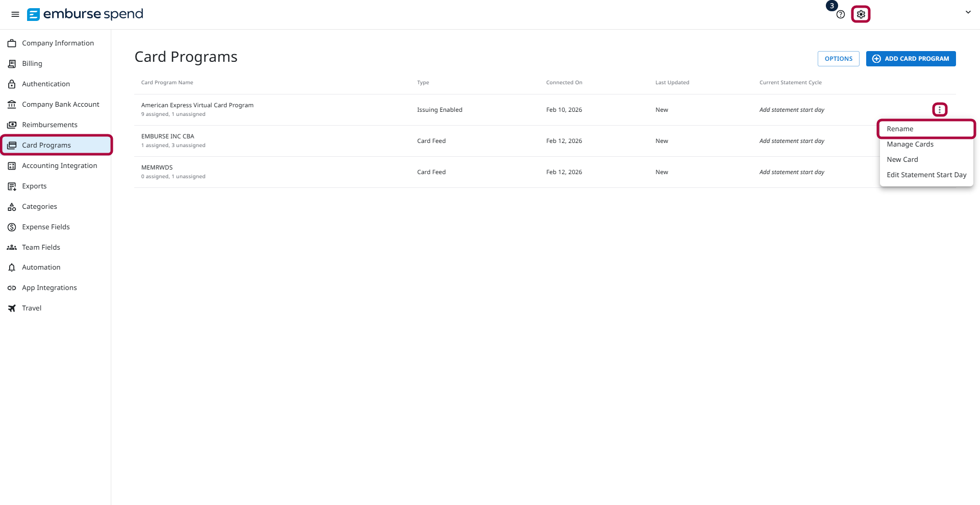This screenshot has height=505, width=980.
Task: Choose Manage Cards from the menu
Action: pos(911,144)
